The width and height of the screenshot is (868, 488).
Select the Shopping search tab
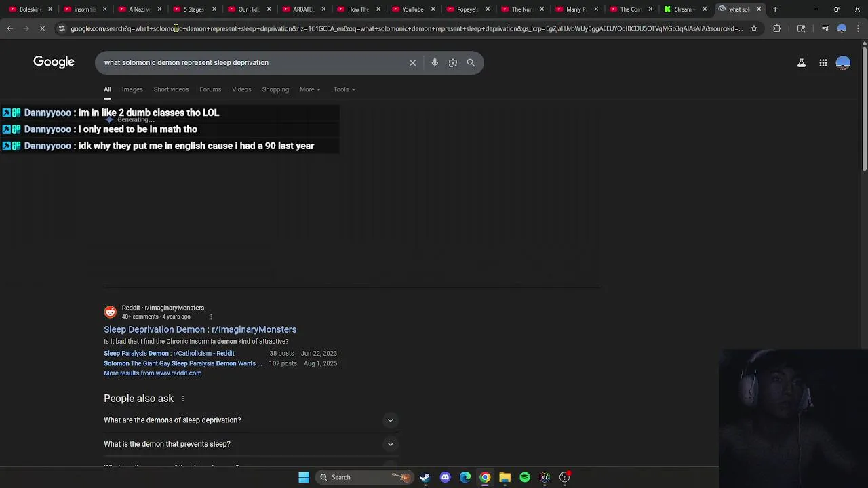275,89
